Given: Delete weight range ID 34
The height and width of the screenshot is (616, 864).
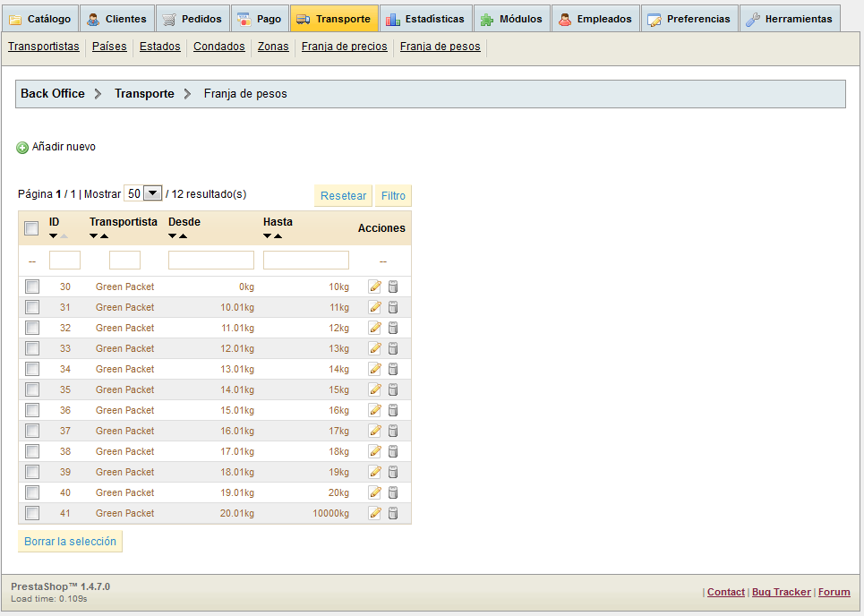Looking at the screenshot, I should [x=393, y=369].
